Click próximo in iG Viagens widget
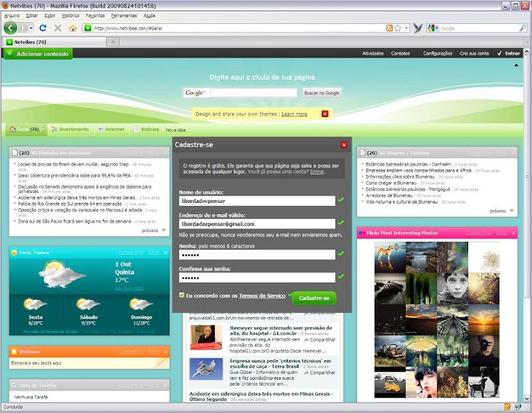 (501, 211)
